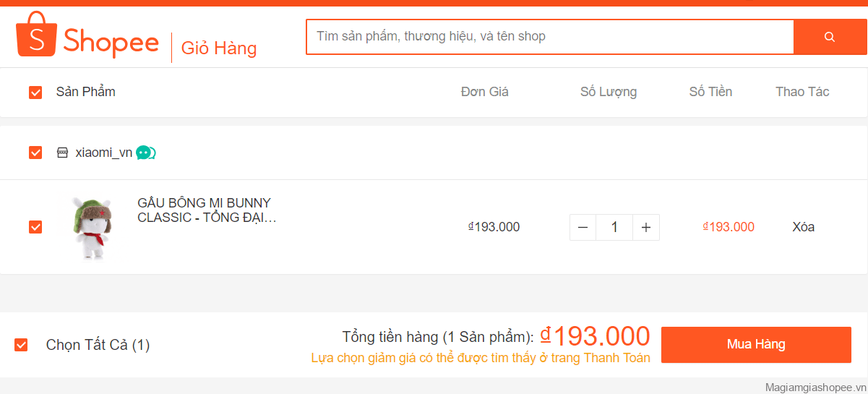Uncheck the Mi Bunny product checkbox
Viewport: 868px width, 394px height.
point(35,227)
